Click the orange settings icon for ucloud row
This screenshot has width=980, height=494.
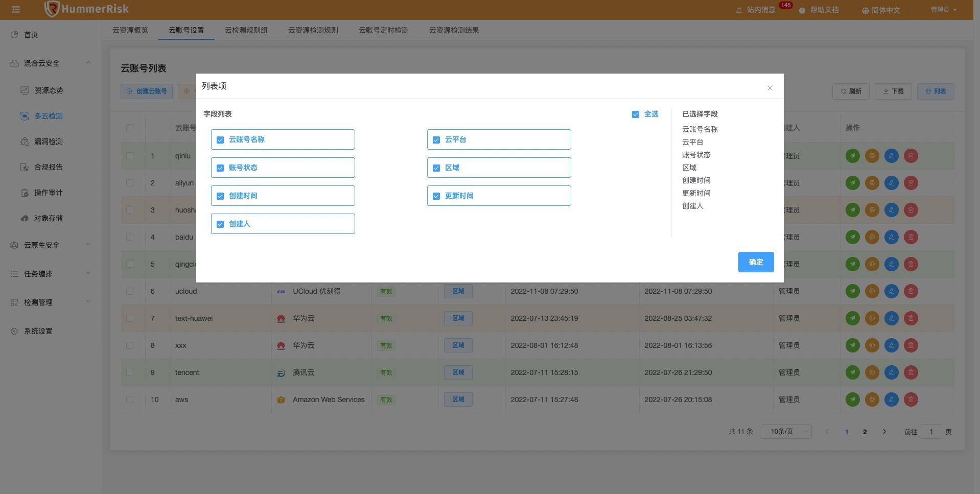coord(872,291)
